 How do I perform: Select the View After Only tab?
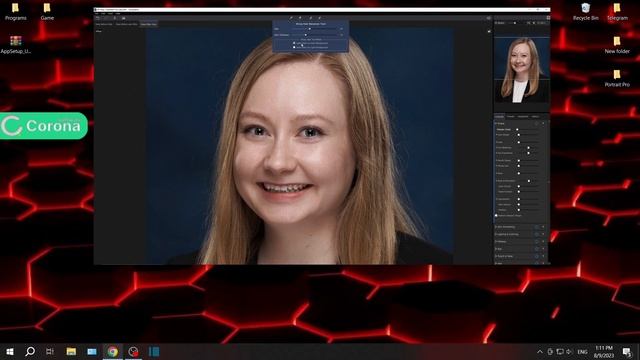[149, 24]
